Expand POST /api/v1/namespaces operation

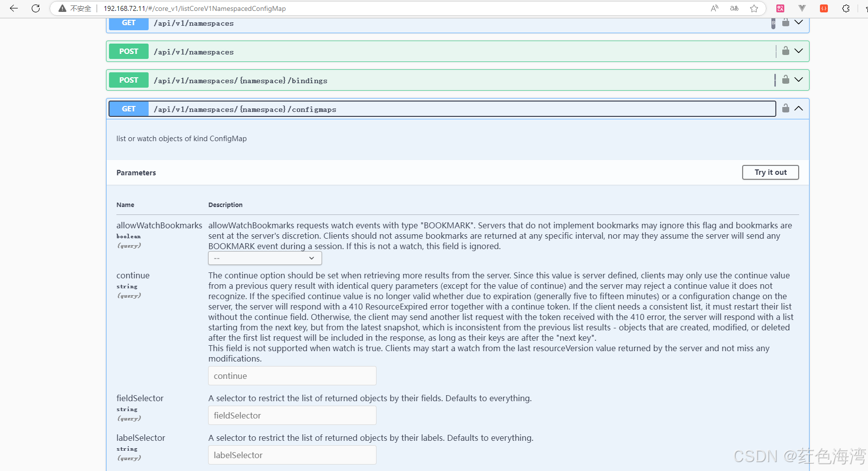click(799, 51)
